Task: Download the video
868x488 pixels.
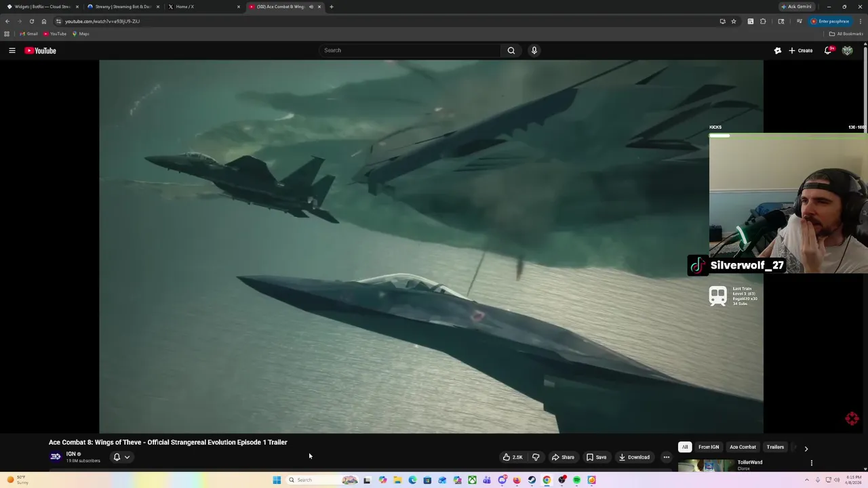Action: tap(634, 457)
